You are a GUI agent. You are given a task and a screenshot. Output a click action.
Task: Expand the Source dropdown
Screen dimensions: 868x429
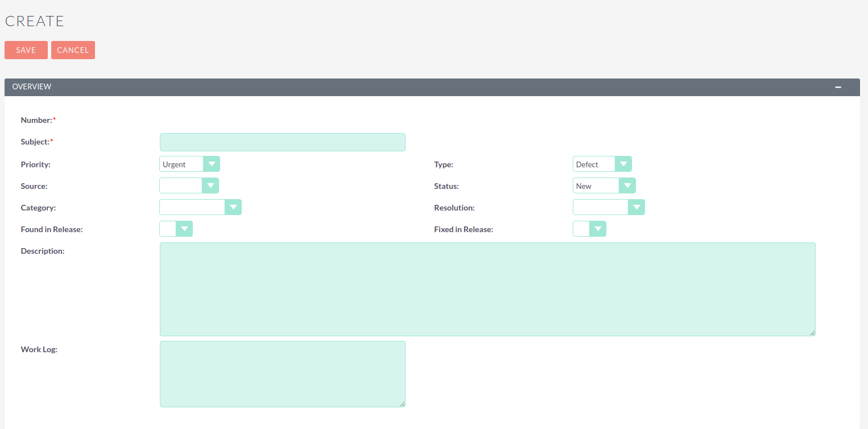pos(189,186)
